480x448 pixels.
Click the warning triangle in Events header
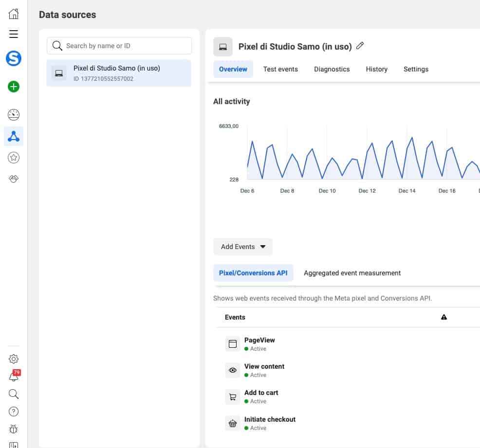pyautogui.click(x=444, y=317)
